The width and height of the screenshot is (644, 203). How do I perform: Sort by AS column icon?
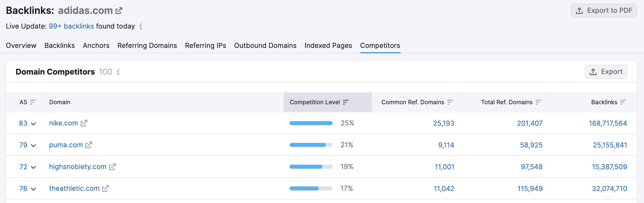33,102
